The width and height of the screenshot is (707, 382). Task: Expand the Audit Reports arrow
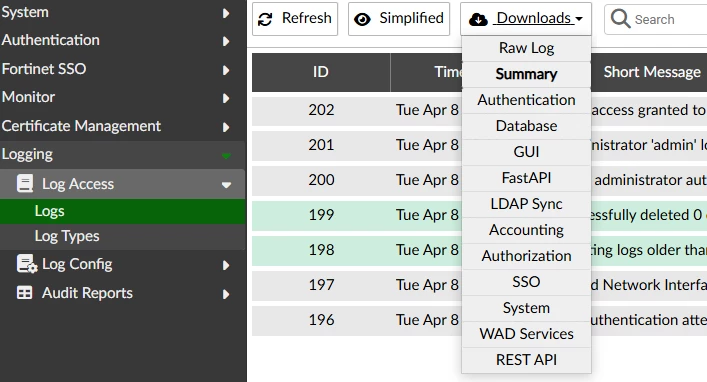(x=226, y=295)
